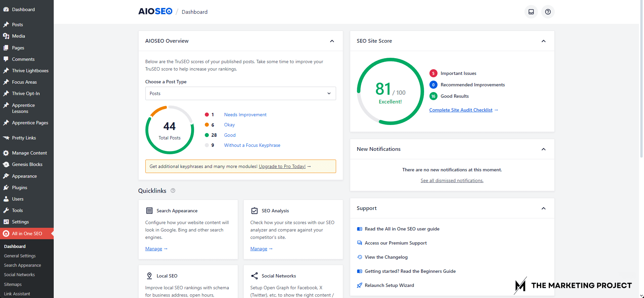The height and width of the screenshot is (298, 644).
Task: Open the notifications inbox icon in header
Action: pos(531,12)
